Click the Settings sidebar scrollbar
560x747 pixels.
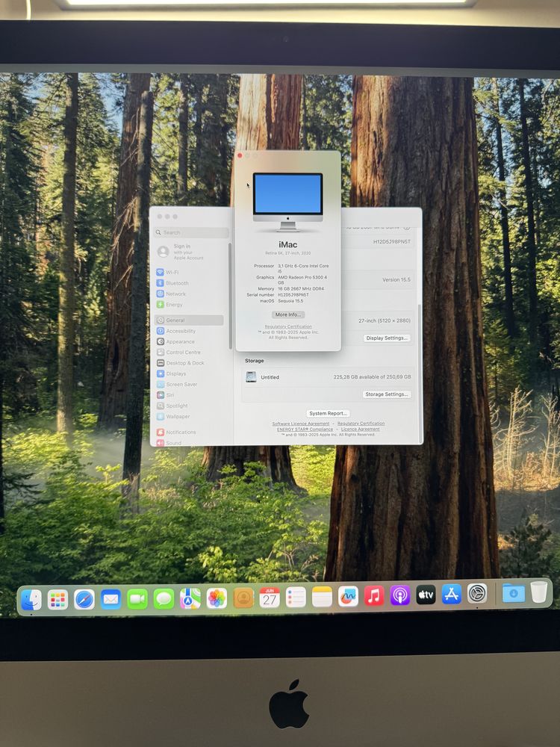click(231, 295)
